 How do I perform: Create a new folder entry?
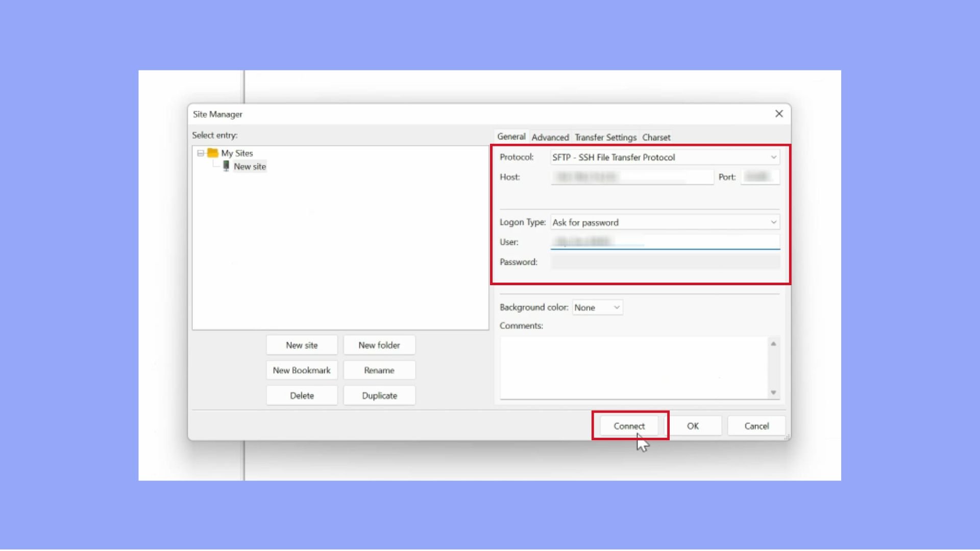[379, 345]
